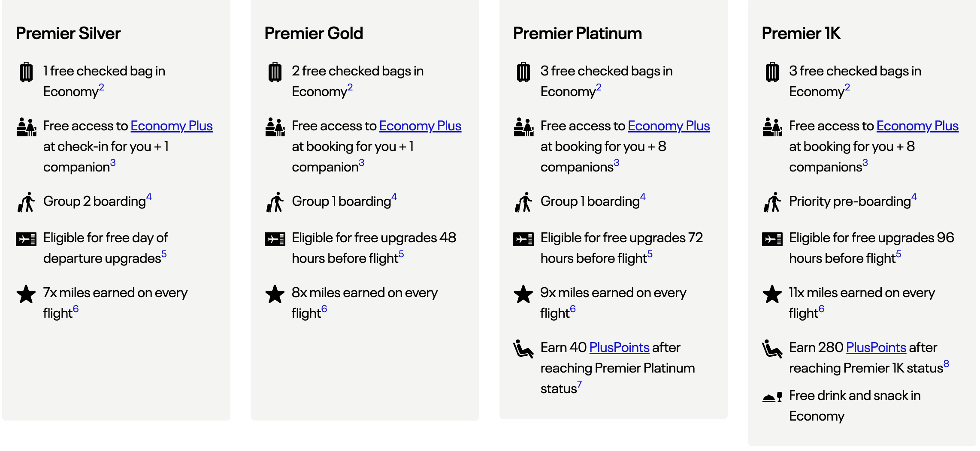Click the star miles icon in Premier Silver
Image resolution: width=980 pixels, height=451 pixels.
(26, 294)
